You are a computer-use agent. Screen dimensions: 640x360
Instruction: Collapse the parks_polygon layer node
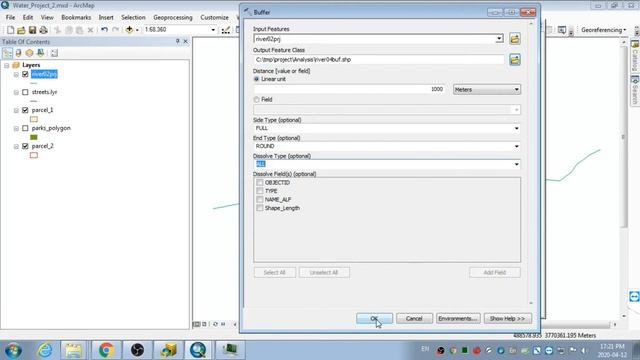16,128
